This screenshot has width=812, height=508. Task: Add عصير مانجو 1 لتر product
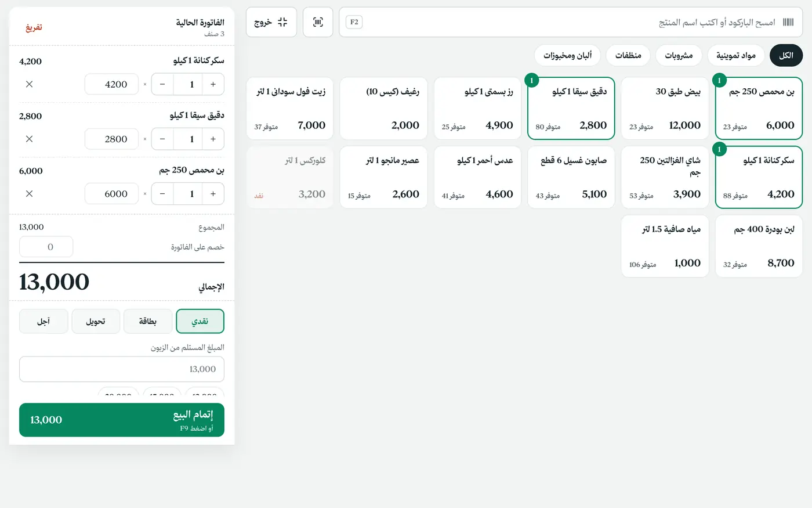point(383,177)
